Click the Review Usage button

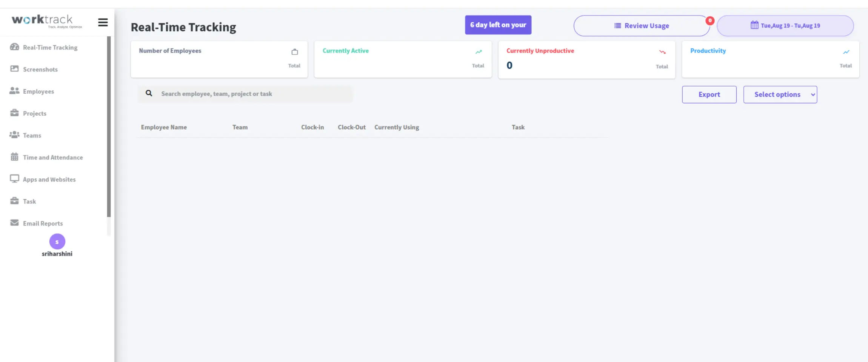click(x=641, y=26)
